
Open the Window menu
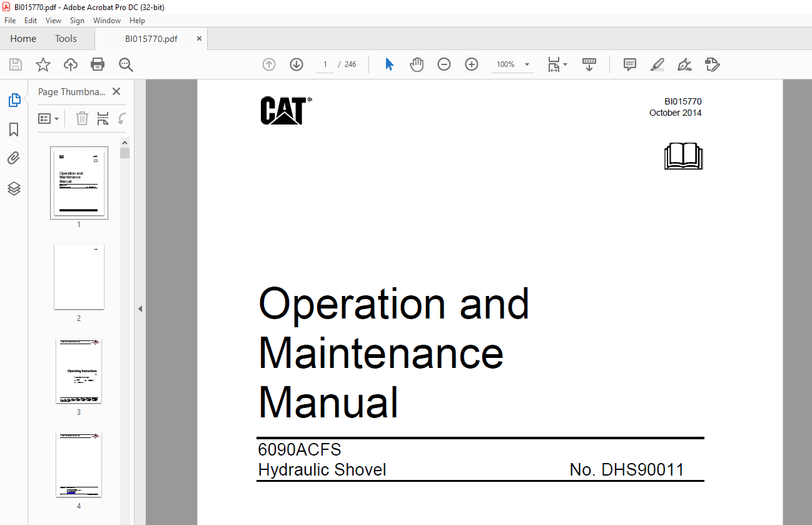click(107, 21)
